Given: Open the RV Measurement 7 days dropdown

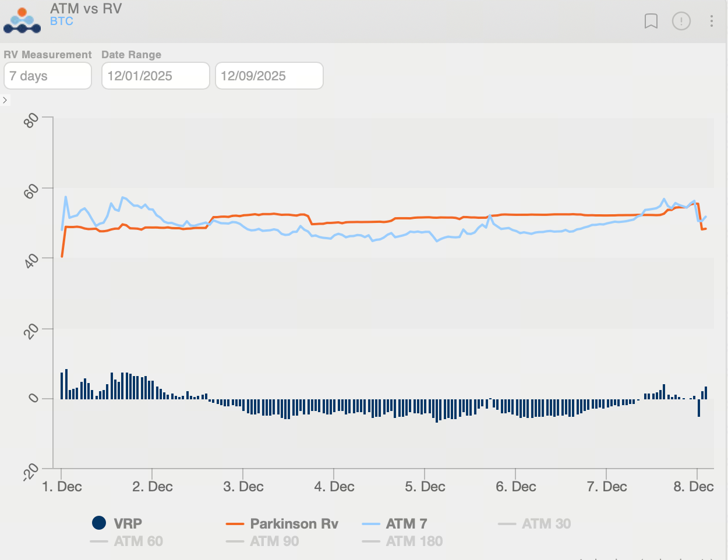Looking at the screenshot, I should coord(48,76).
